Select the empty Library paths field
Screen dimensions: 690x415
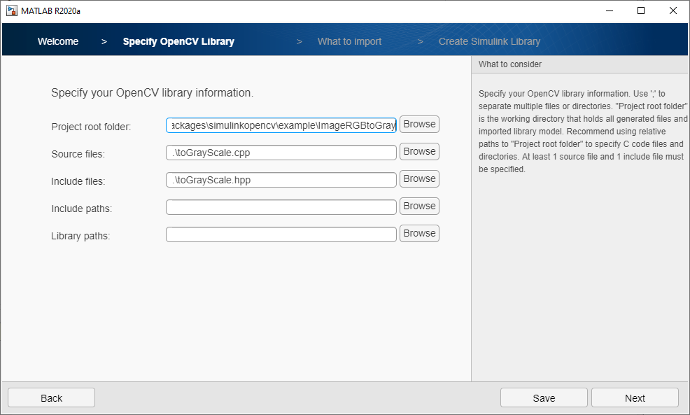281,234
